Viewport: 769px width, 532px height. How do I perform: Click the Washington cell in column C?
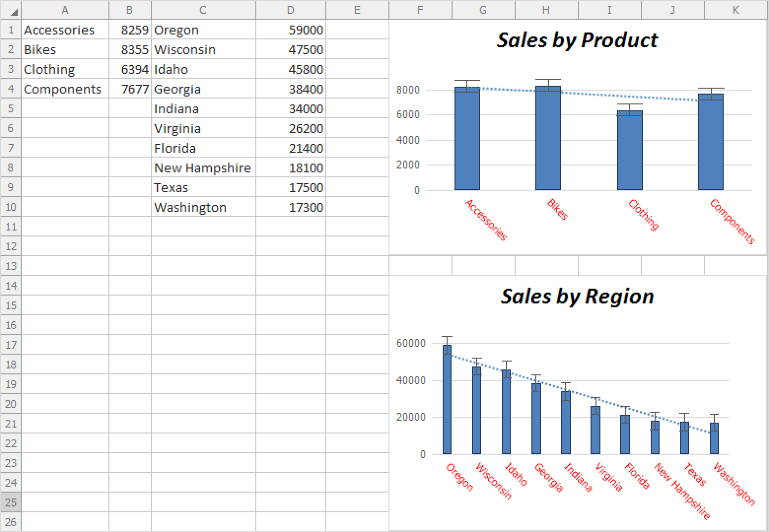[190, 207]
